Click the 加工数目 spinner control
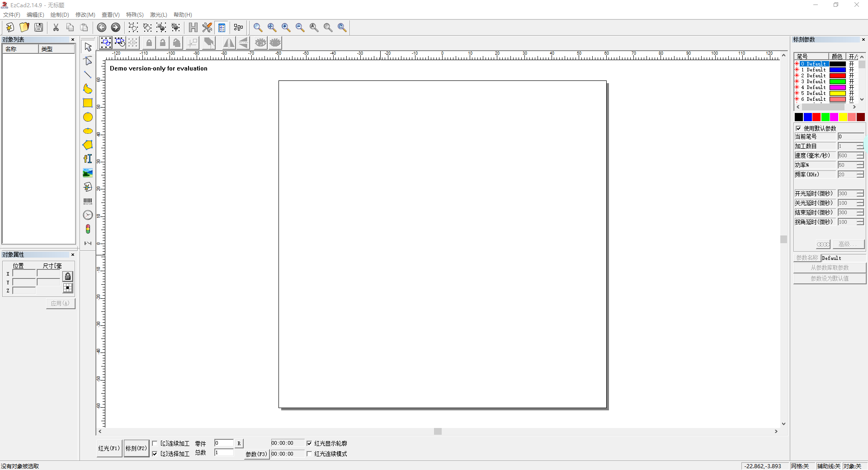Image resolution: width=868 pixels, height=470 pixels. click(860, 146)
